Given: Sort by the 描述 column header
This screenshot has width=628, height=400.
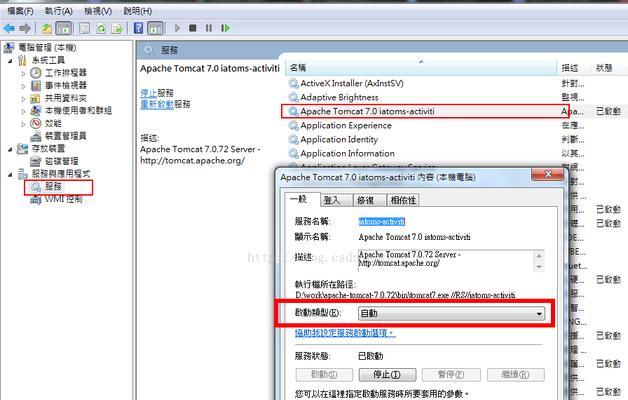Looking at the screenshot, I should tap(574, 68).
